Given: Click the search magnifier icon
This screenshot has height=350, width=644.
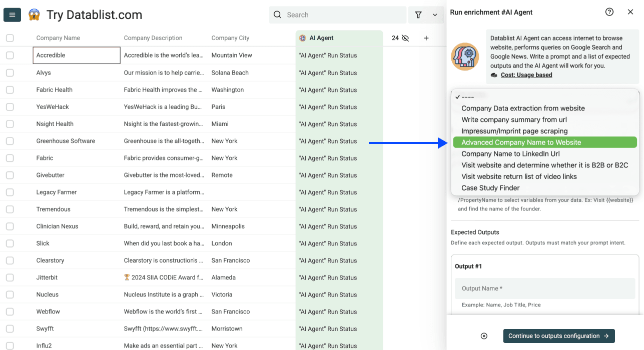Looking at the screenshot, I should 277,14.
